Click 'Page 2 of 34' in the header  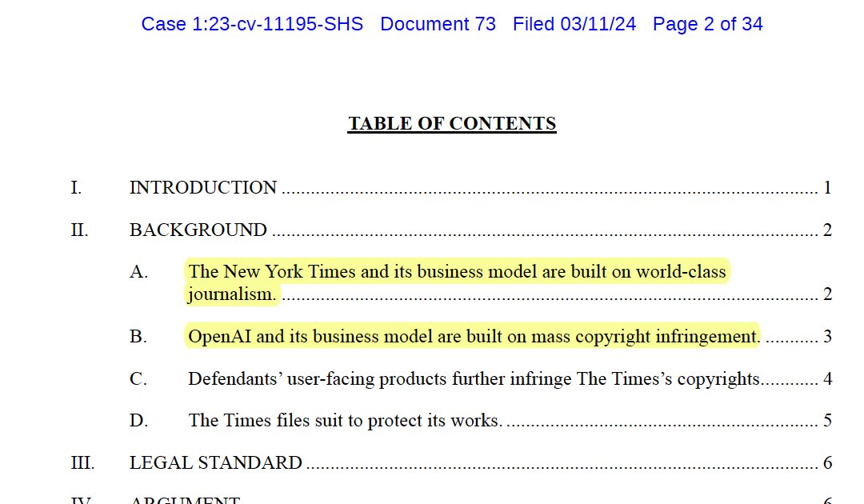707,24
